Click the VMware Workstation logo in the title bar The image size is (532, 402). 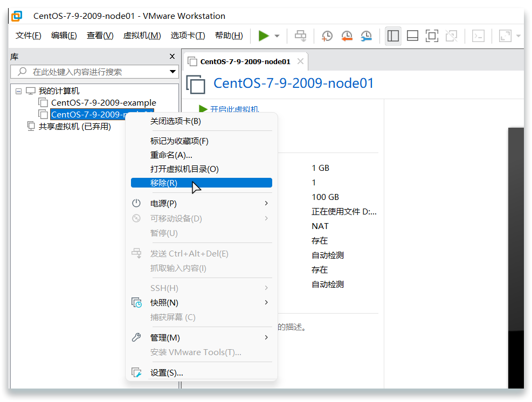[17, 16]
